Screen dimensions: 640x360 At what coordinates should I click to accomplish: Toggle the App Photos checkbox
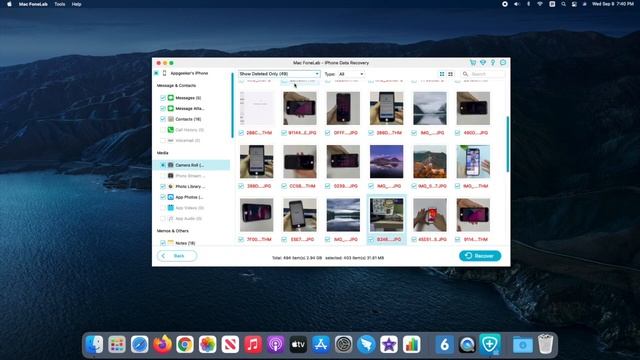pos(163,197)
